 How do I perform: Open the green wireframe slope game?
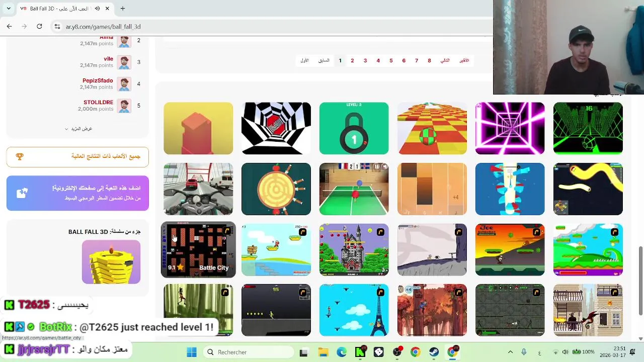pos(588,128)
